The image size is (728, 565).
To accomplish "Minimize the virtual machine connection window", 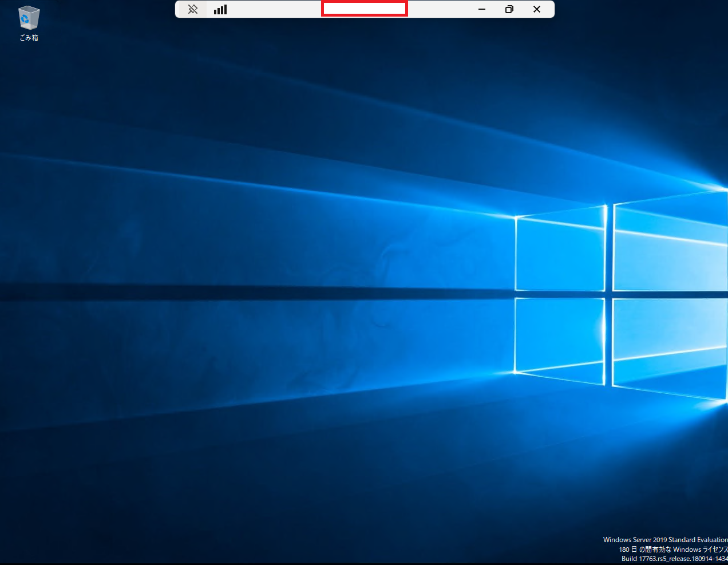I will tap(481, 9).
